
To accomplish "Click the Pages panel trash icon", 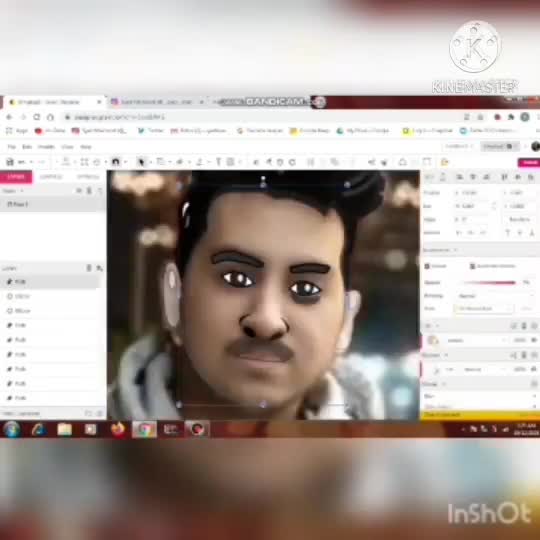I will [x=89, y=191].
